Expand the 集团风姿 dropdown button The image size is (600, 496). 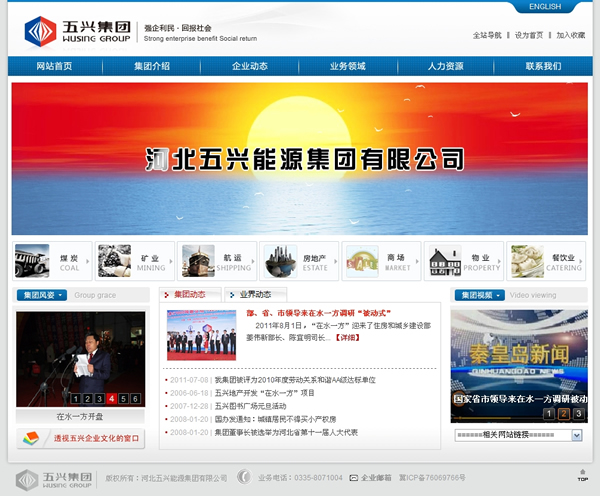point(42,295)
